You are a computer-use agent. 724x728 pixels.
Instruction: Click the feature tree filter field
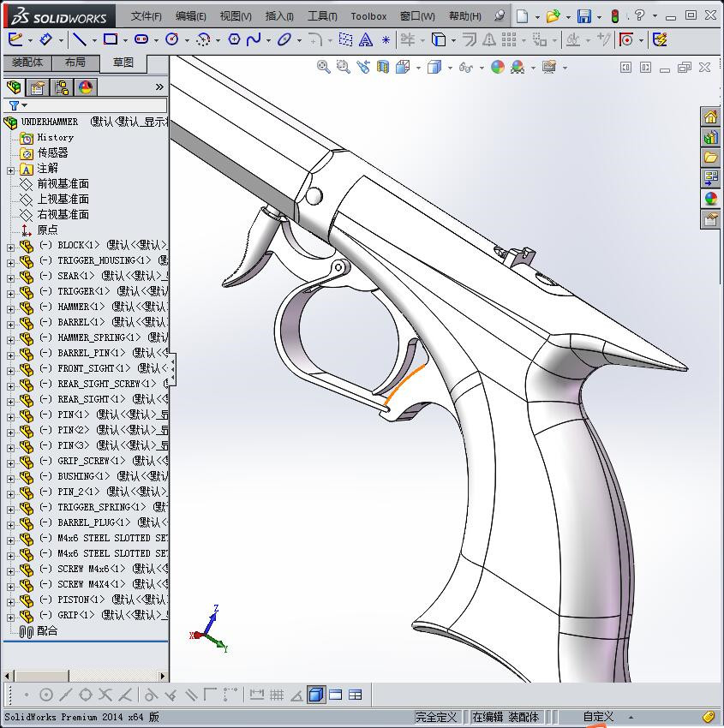point(86,105)
